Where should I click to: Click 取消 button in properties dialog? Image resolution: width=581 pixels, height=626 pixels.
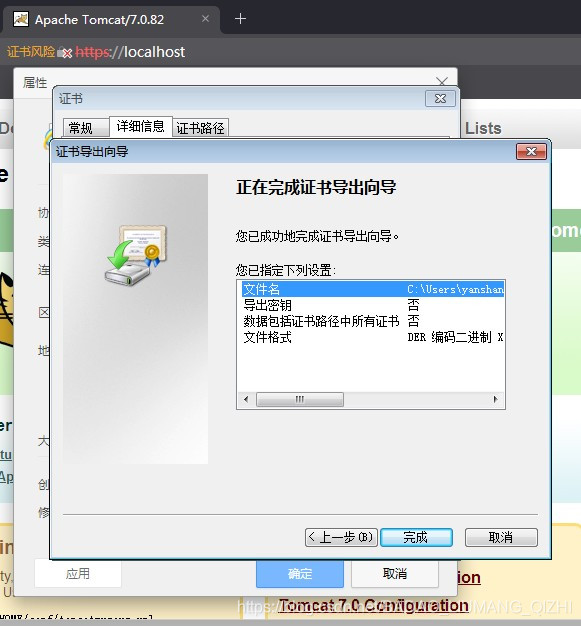tap(395, 574)
